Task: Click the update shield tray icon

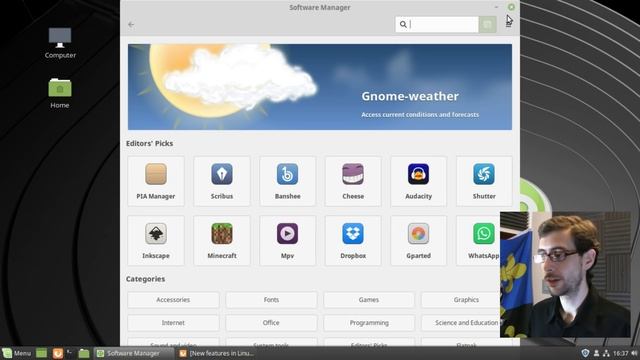Action: point(585,353)
